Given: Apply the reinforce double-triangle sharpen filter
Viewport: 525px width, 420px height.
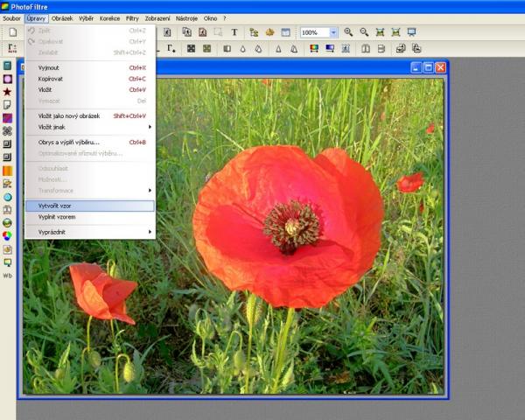Looking at the screenshot, I should tap(294, 49).
